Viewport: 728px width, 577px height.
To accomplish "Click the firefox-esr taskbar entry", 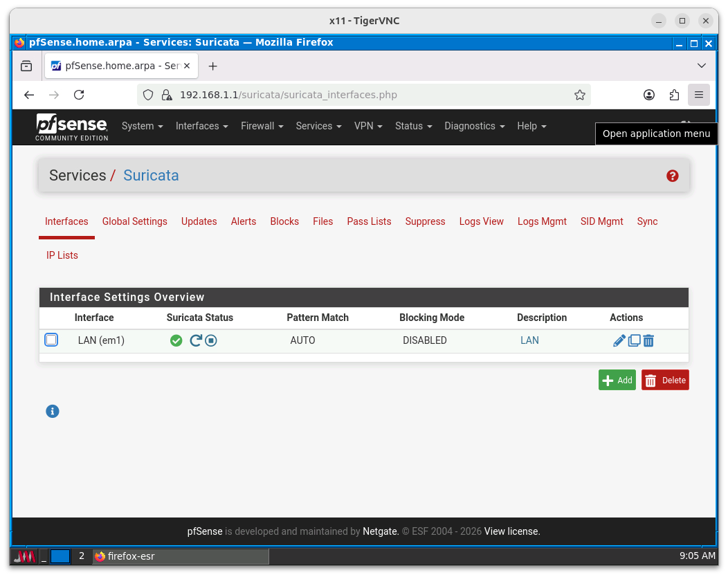I will point(180,556).
